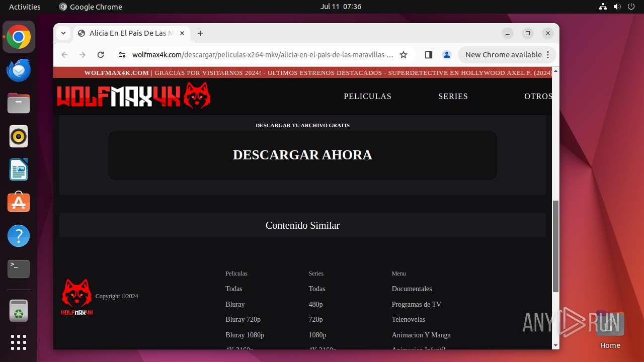This screenshot has width=644, height=362.
Task: Open the 1080p series link
Action: point(317,335)
